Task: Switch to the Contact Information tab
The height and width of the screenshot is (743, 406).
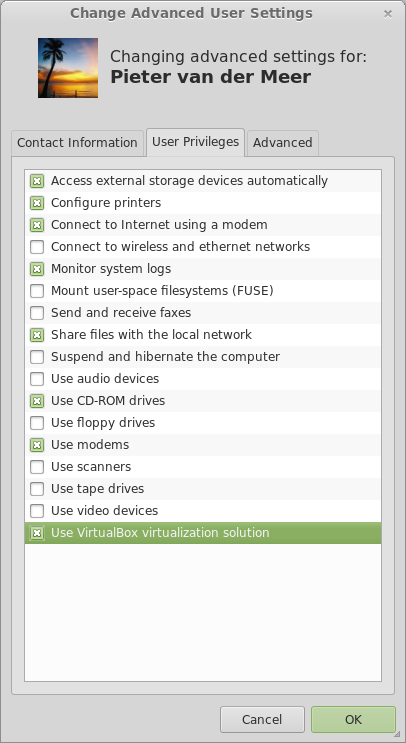Action: (x=77, y=143)
